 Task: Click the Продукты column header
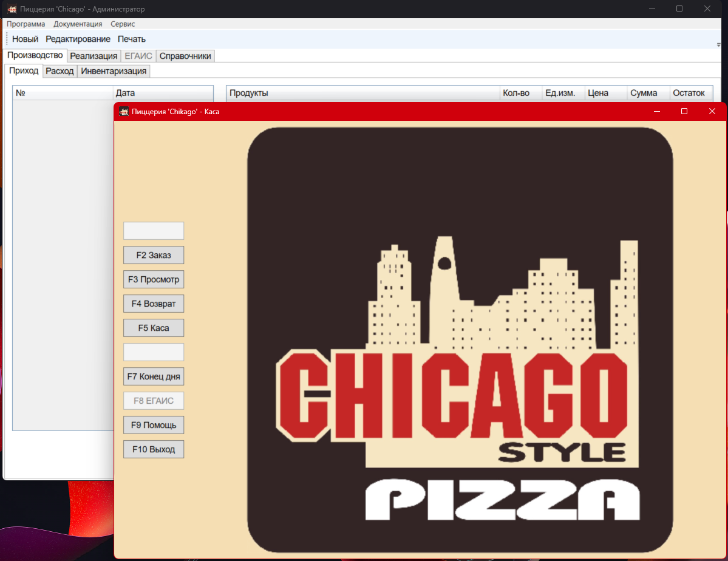(x=363, y=93)
